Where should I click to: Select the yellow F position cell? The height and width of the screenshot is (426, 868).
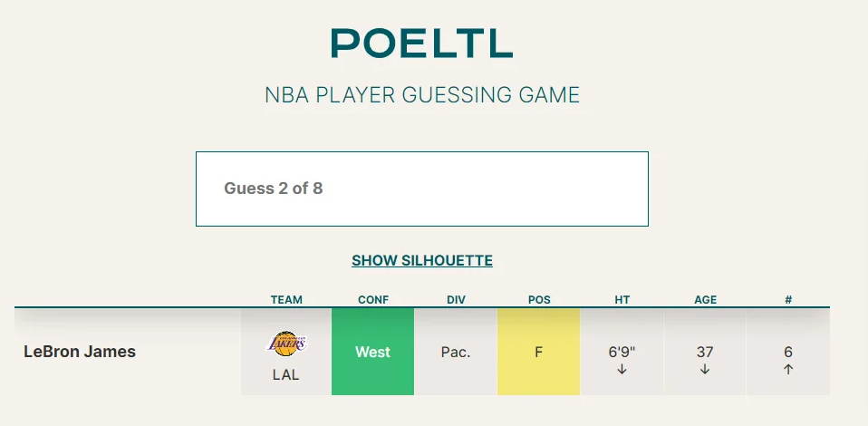pos(538,352)
